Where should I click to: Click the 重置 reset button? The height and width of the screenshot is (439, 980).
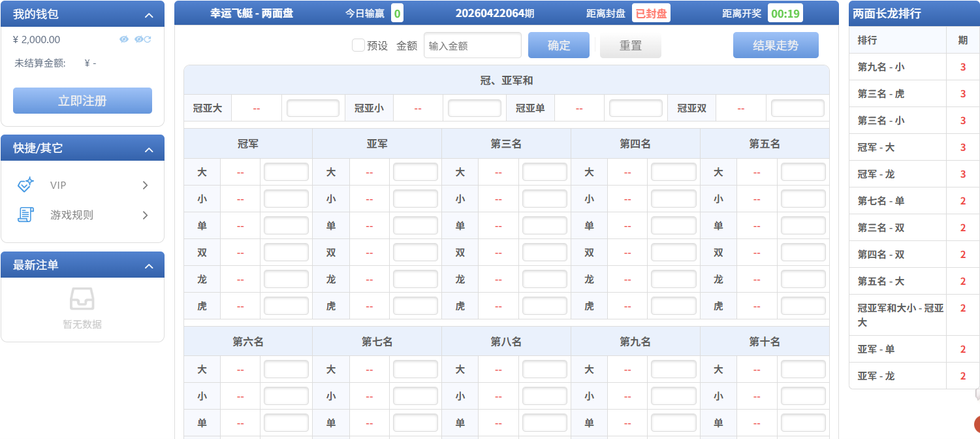630,46
